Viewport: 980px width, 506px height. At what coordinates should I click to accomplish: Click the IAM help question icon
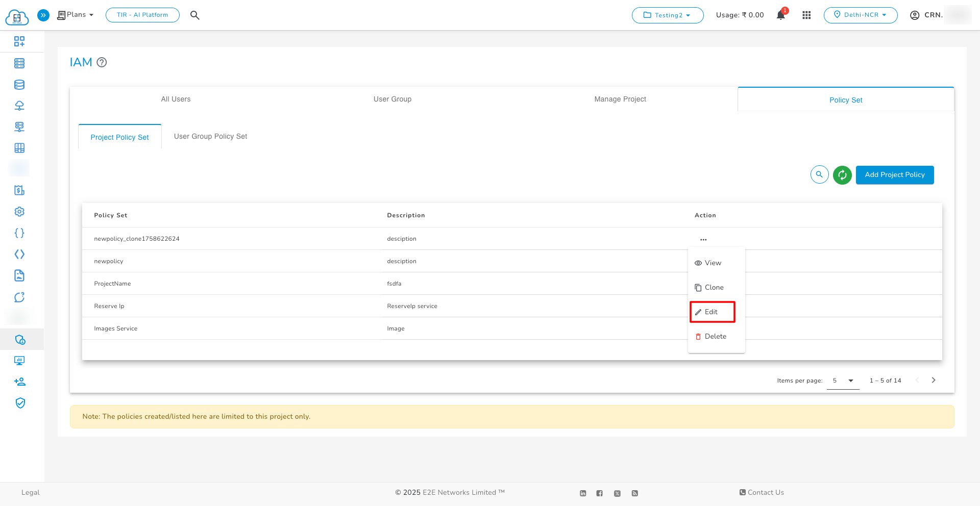click(102, 62)
